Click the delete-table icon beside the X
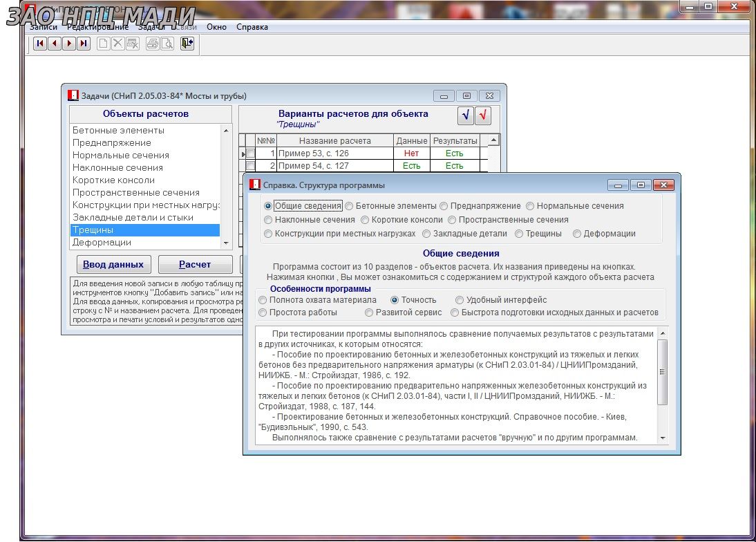The width and height of the screenshot is (756, 542). [132, 44]
